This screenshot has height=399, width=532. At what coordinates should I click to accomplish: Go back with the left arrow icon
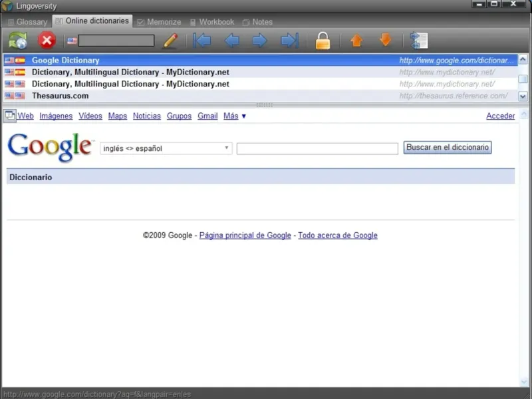coord(232,41)
